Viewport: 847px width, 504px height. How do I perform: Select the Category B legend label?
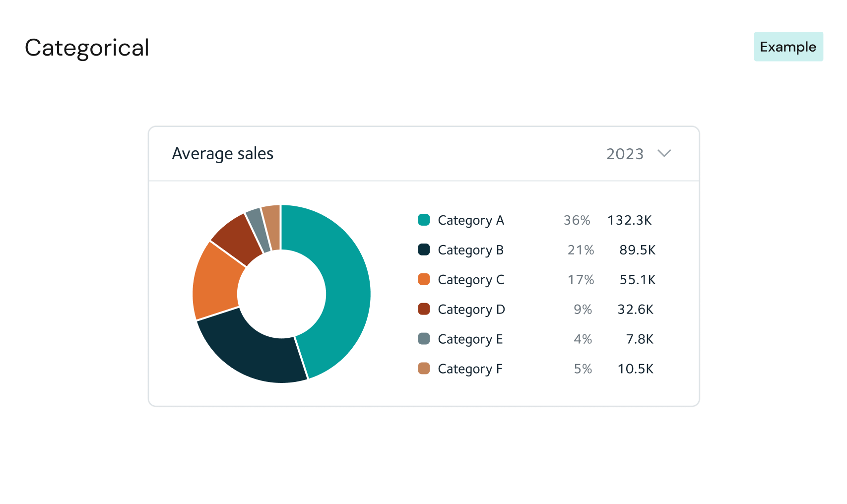470,250
